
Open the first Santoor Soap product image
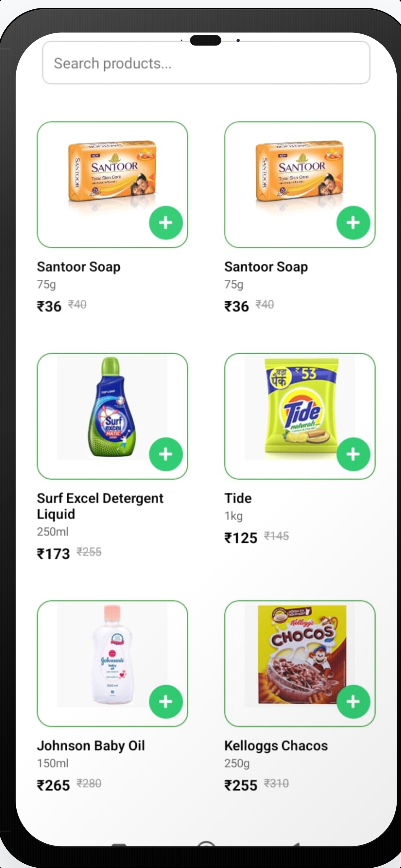(x=112, y=173)
